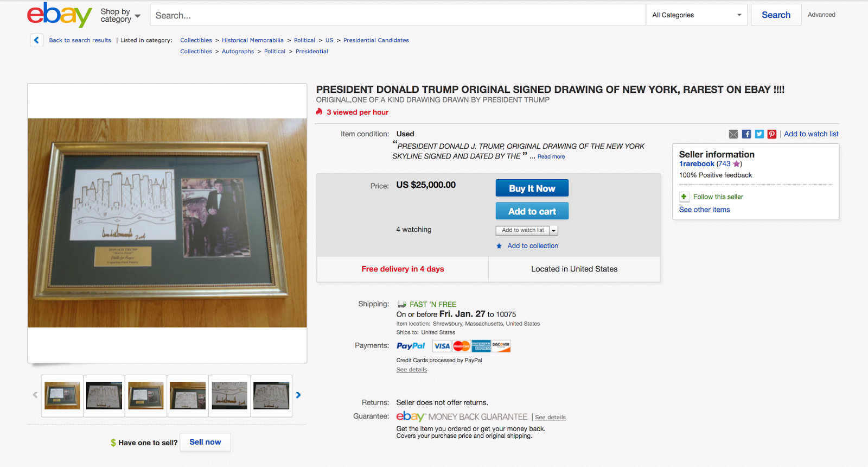The image size is (868, 467).
Task: Expand the All Categories selector
Action: pos(697,15)
